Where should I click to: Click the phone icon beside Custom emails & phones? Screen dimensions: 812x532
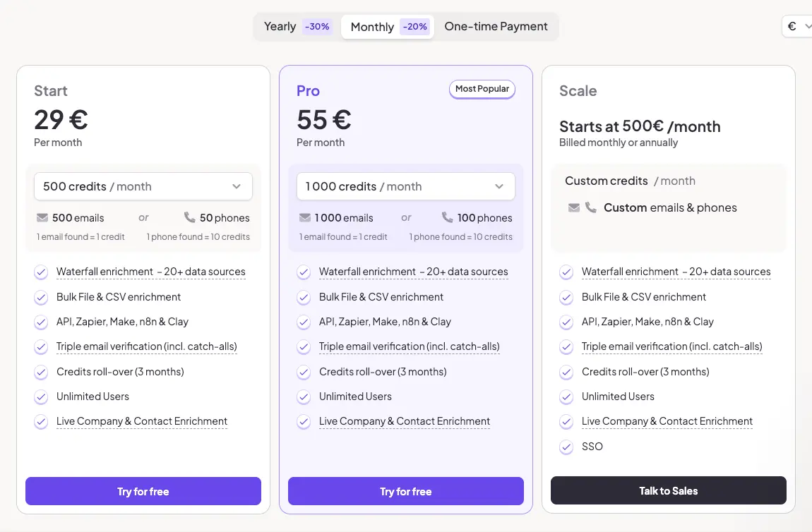[590, 207]
